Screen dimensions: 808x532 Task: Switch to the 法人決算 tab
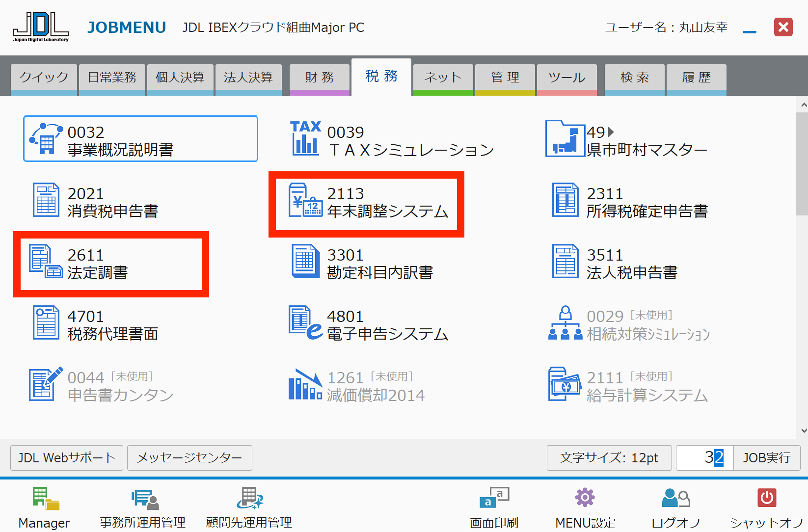(248, 79)
